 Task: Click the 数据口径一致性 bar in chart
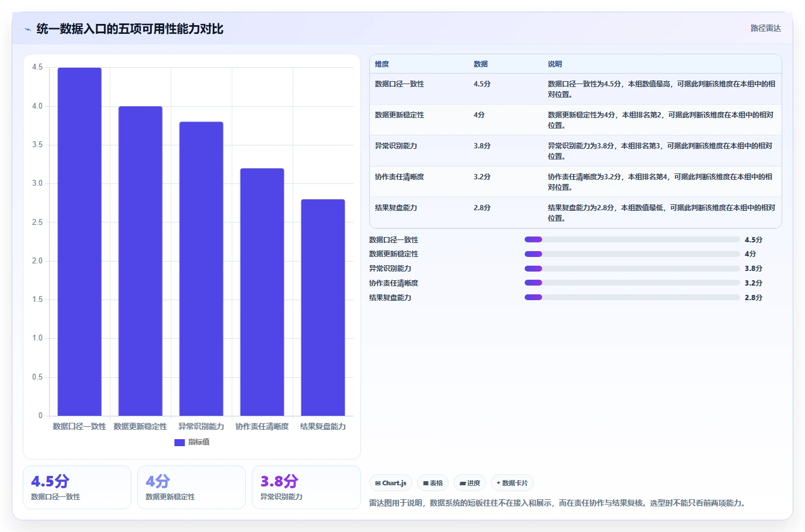[x=79, y=242]
